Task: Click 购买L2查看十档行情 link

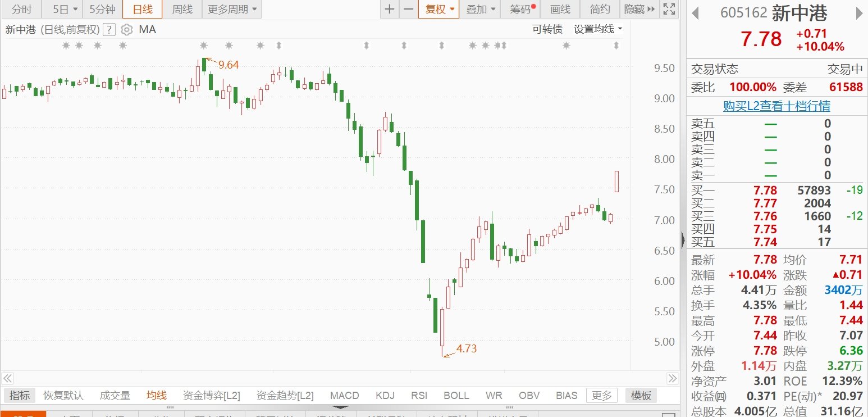Action: (x=776, y=106)
